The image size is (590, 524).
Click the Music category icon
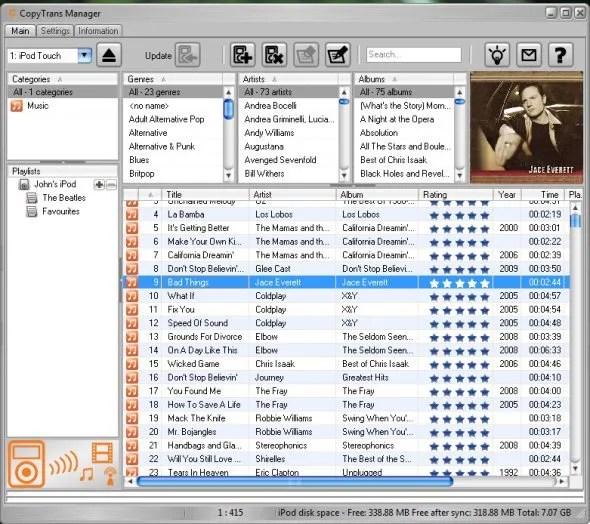pyautogui.click(x=17, y=106)
